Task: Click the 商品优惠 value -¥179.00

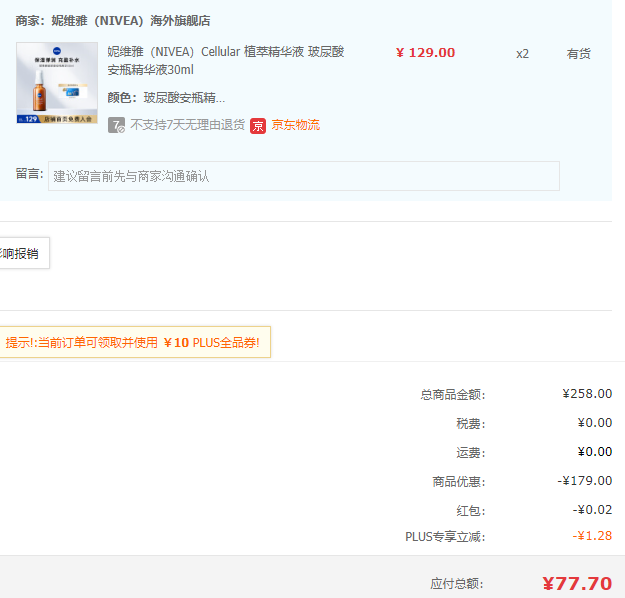Action: (x=584, y=481)
